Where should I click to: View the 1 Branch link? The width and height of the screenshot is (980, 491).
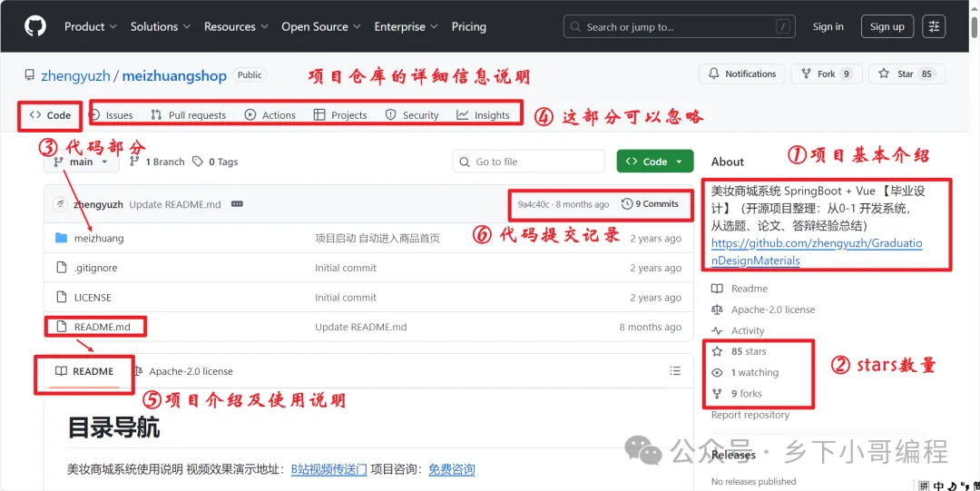click(x=157, y=162)
